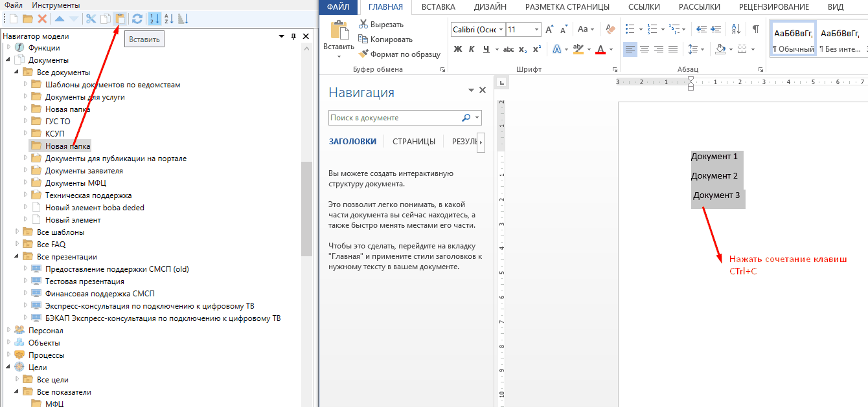Click the align right icon
868x407 pixels.
(x=659, y=49)
